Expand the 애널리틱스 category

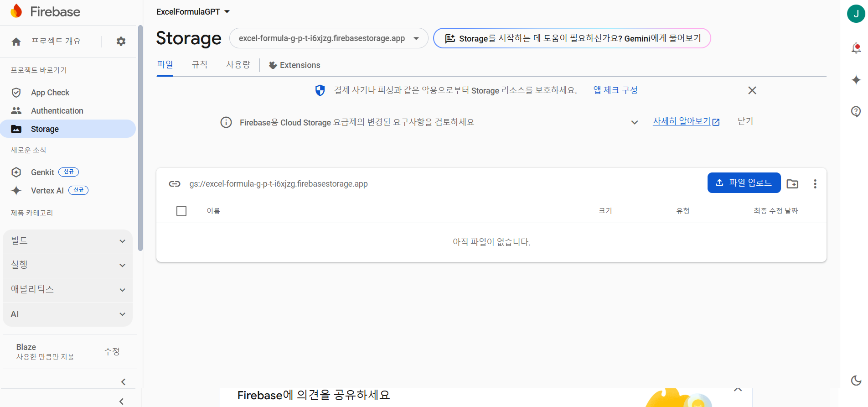(x=68, y=290)
